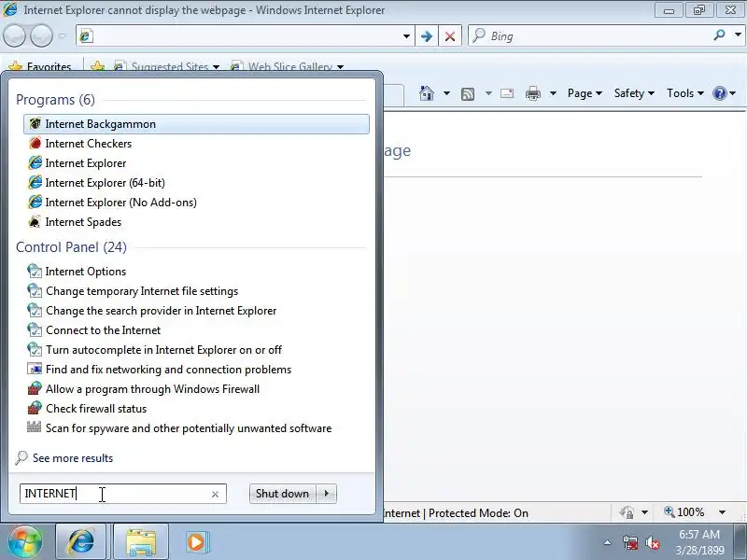Open the plain Internet Explorer entry
Image resolution: width=747 pixels, height=560 pixels.
pos(85,162)
